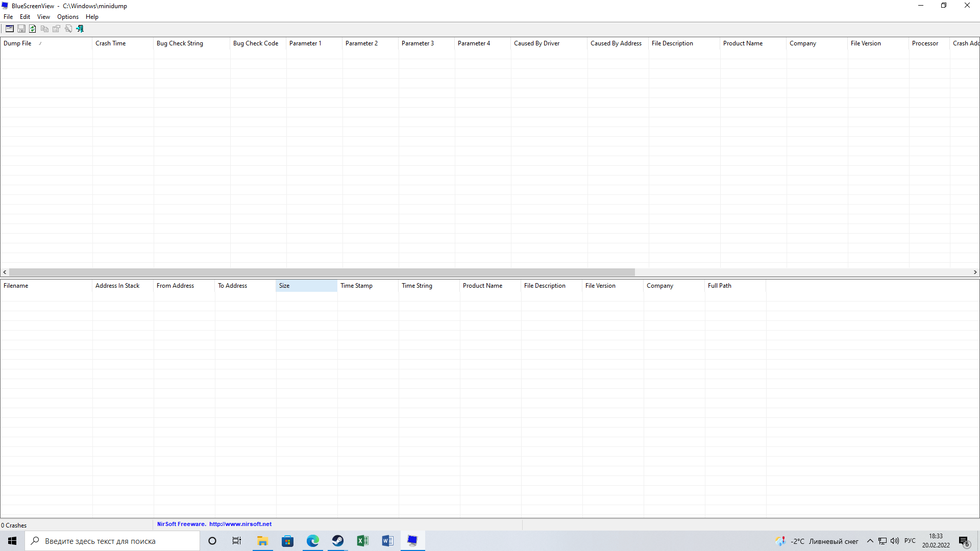The width and height of the screenshot is (980, 551).
Task: Open Task View on taskbar
Action: point(237,541)
